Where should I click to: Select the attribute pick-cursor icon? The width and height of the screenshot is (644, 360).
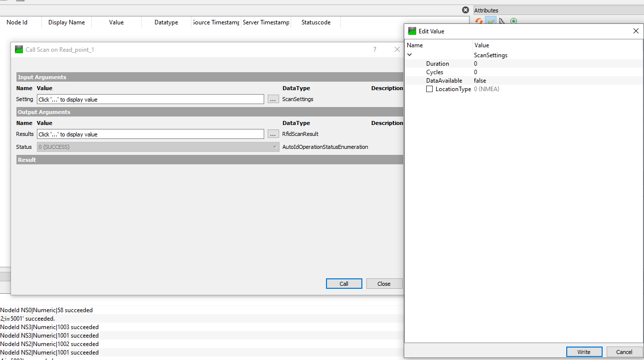click(502, 20)
